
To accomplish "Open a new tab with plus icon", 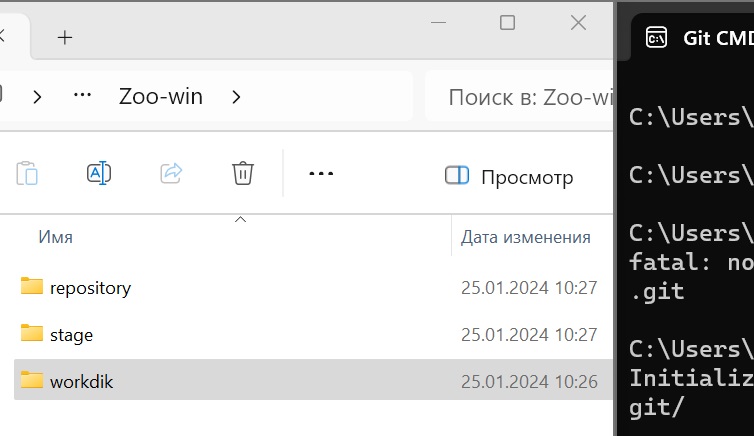I will click(x=65, y=37).
